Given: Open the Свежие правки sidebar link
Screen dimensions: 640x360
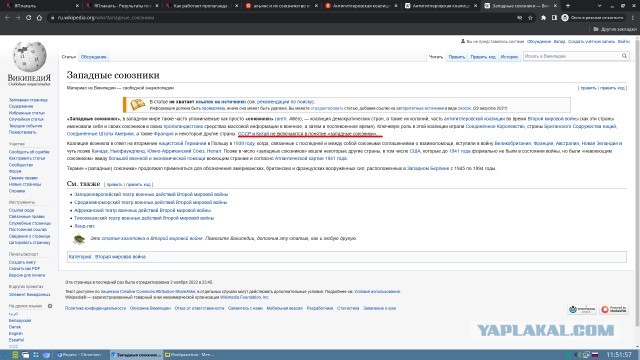Looking at the screenshot, I should coord(23,178).
